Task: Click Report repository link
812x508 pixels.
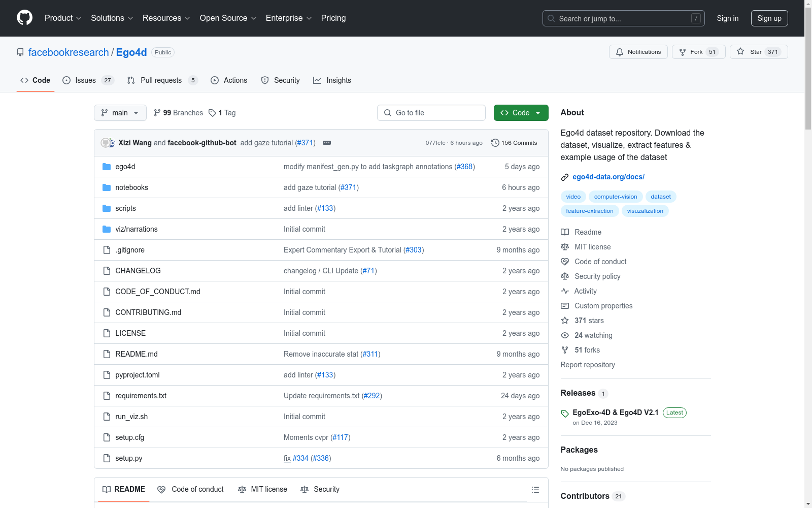Action: click(588, 365)
